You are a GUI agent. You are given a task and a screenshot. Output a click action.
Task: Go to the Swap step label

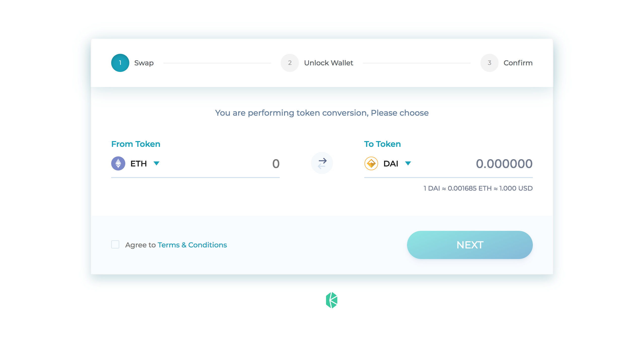(144, 63)
